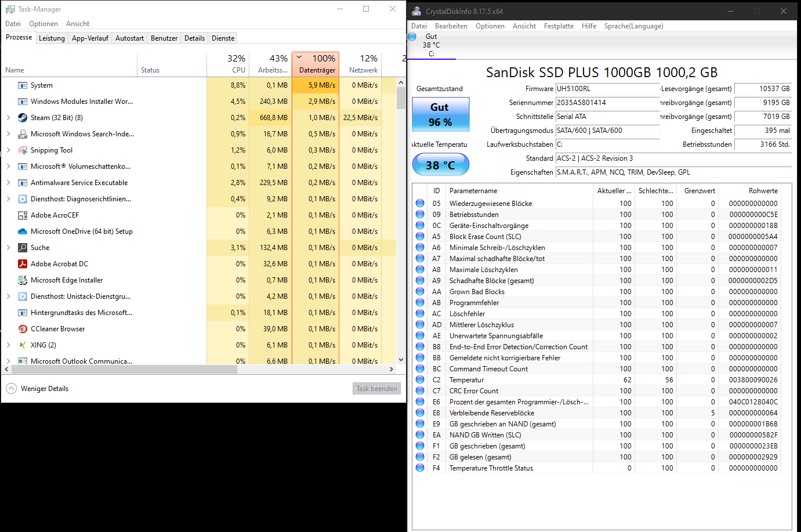Click the Windows Modules Installer Worker icon
The image size is (801, 532).
[23, 102]
